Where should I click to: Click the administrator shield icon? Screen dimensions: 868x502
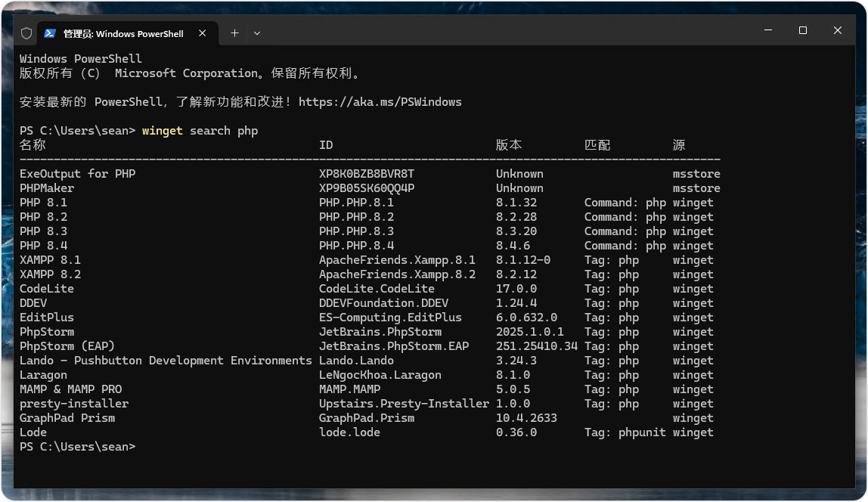[x=26, y=33]
